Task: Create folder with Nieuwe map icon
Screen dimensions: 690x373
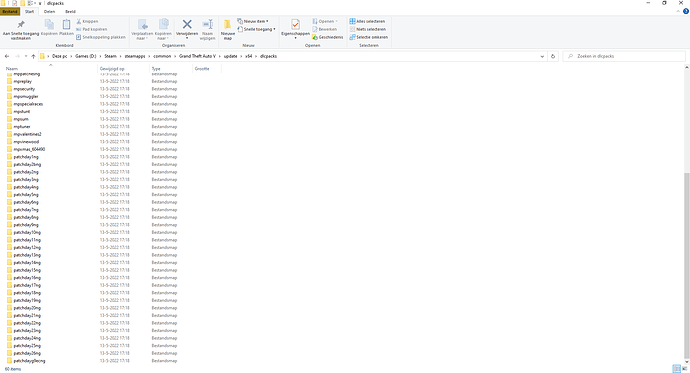Action: 228,24
